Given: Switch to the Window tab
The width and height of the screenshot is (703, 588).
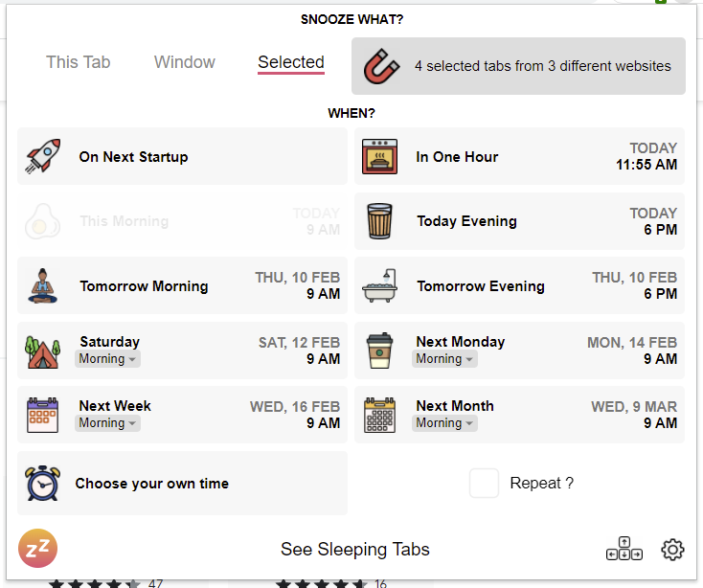Looking at the screenshot, I should 185,62.
